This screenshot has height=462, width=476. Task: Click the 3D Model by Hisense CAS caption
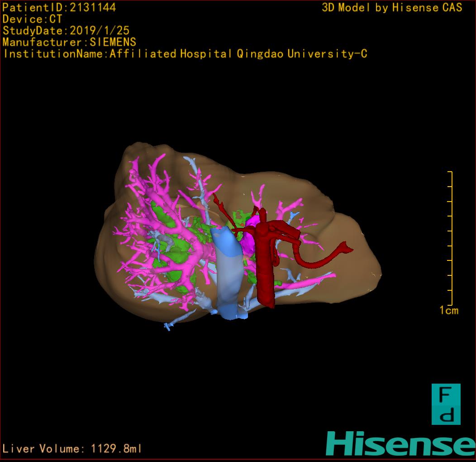tap(392, 7)
